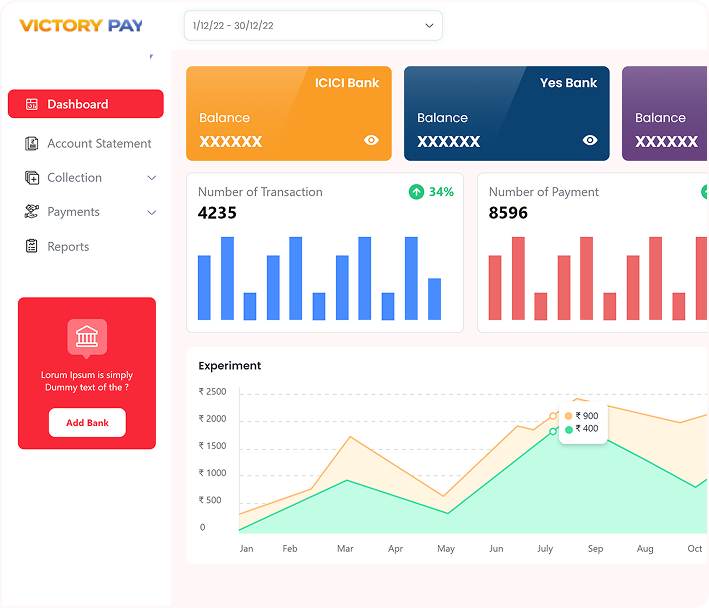
Task: Open the Account Statement menu item
Action: click(x=99, y=144)
